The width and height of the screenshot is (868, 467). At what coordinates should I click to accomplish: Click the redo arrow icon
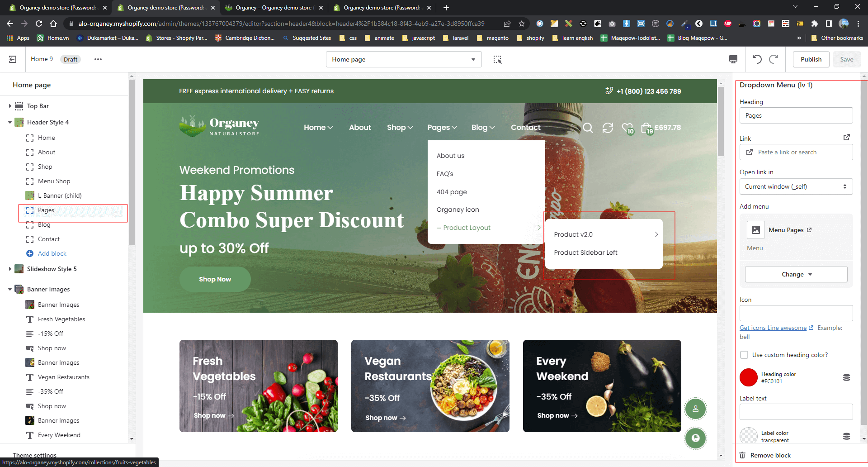point(774,59)
